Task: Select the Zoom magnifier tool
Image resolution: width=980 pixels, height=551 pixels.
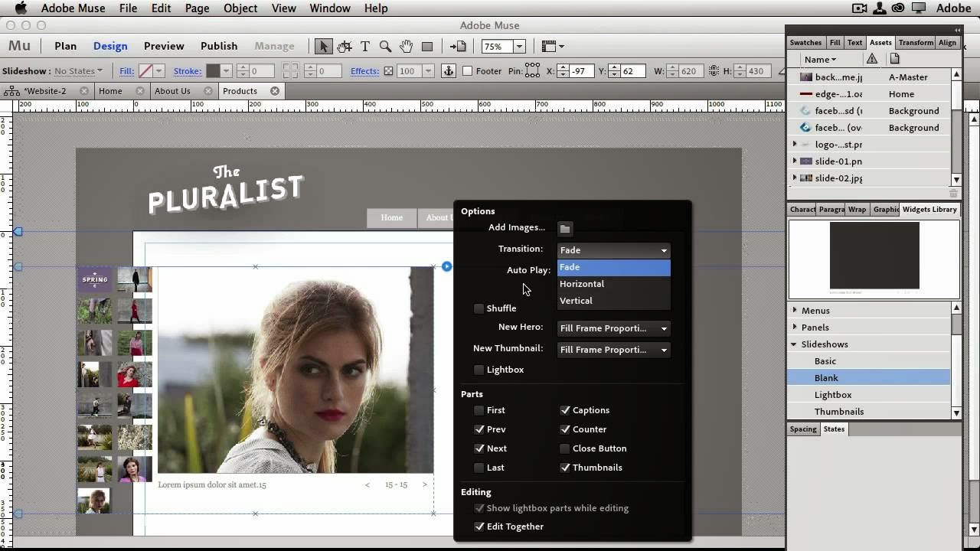Action: [386, 47]
